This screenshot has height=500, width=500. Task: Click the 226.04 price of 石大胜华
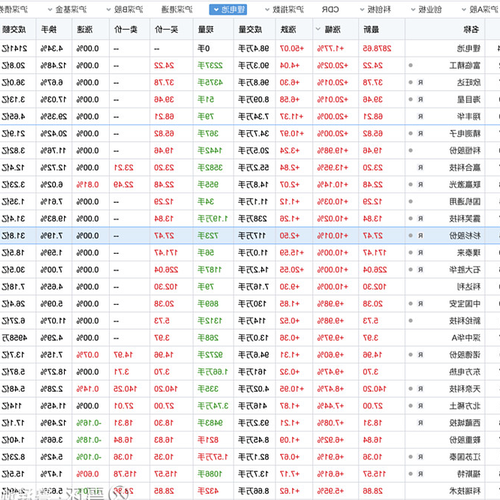[375, 270]
